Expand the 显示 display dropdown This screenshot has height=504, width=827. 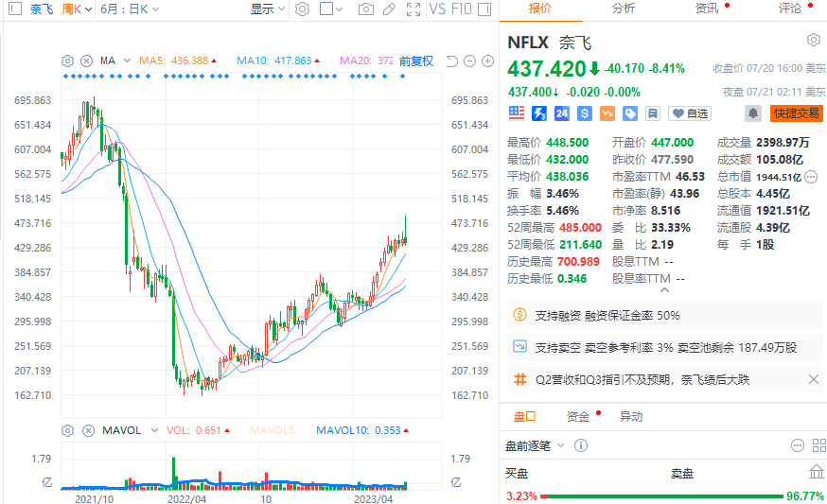(x=268, y=9)
